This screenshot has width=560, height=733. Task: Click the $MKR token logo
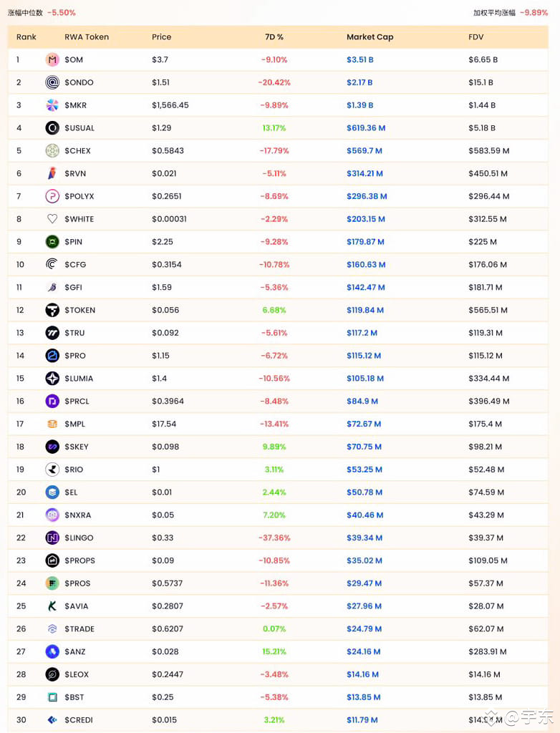51,105
